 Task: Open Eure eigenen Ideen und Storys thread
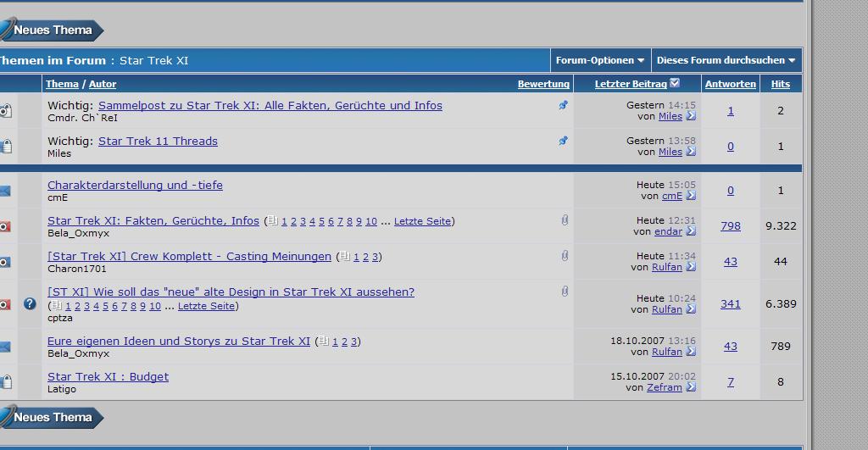tap(179, 341)
